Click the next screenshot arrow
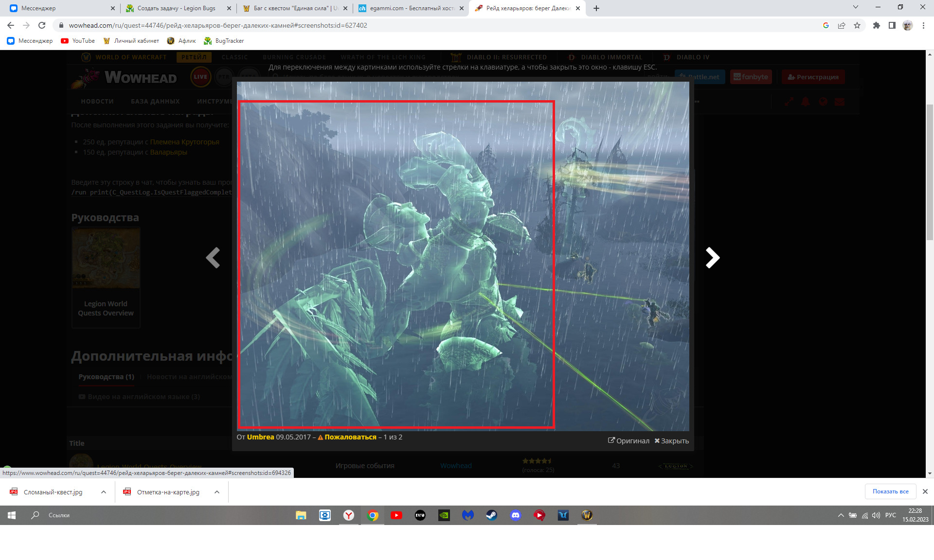The image size is (934, 560). 712,258
